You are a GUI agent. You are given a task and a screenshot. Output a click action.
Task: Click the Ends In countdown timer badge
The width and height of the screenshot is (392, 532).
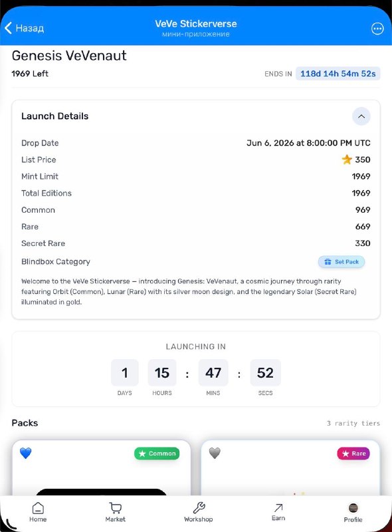tap(338, 74)
